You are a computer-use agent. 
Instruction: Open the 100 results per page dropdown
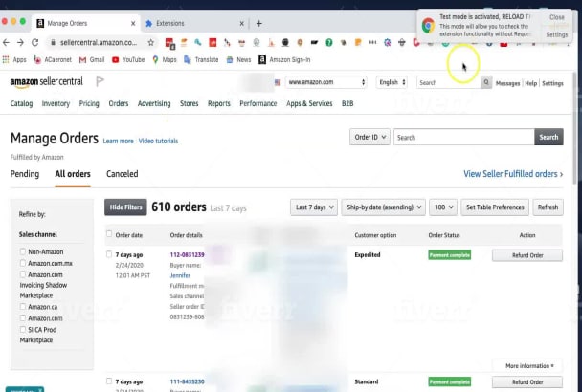[x=443, y=207]
